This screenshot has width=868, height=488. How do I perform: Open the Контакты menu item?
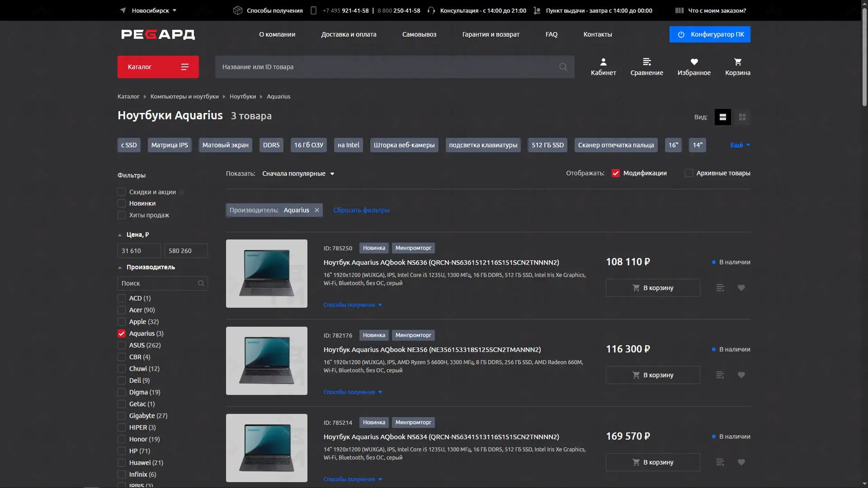[x=597, y=34]
